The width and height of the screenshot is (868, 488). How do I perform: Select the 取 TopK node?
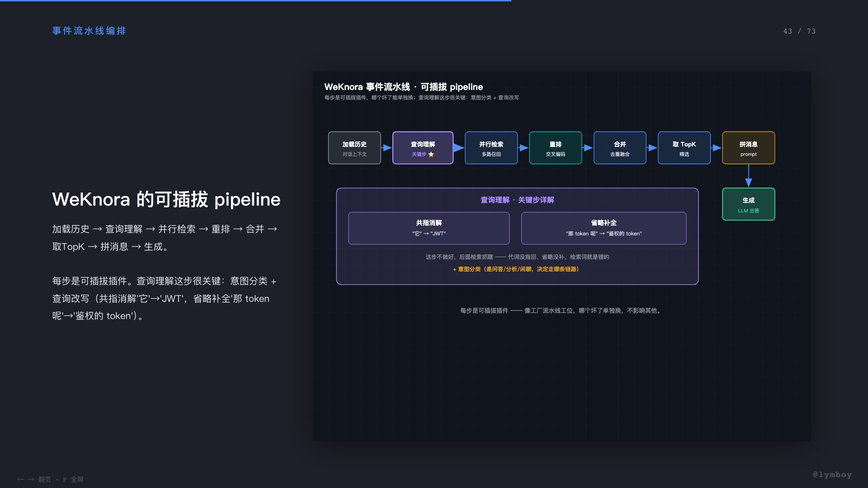(684, 148)
